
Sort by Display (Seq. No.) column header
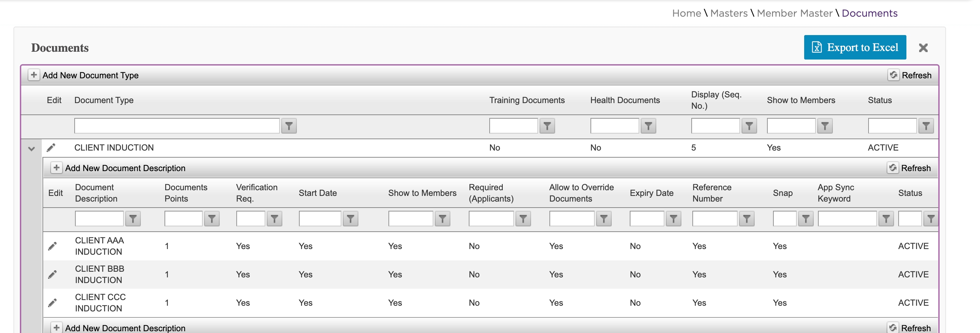click(716, 100)
